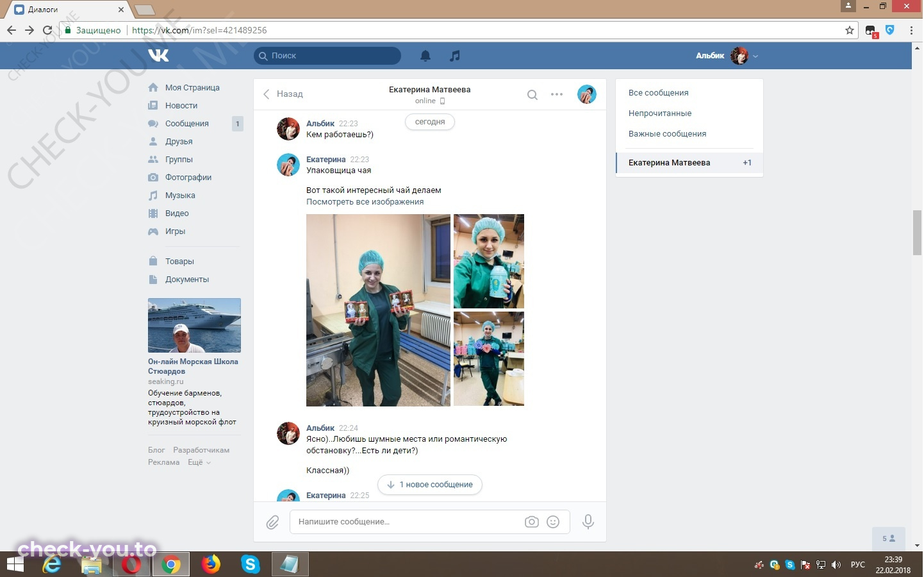Go back with browser back arrow
Image resolution: width=924 pixels, height=577 pixels.
(x=12, y=30)
